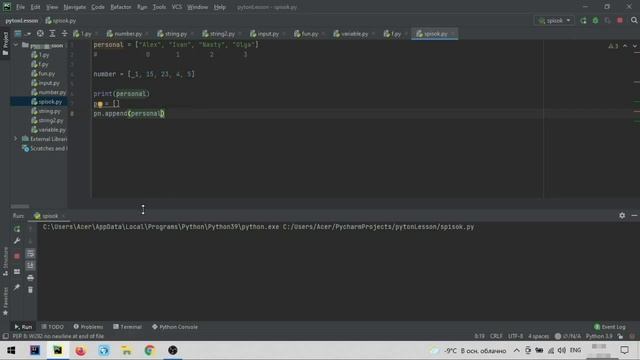Clear the Run console with the trash icon

click(30, 290)
